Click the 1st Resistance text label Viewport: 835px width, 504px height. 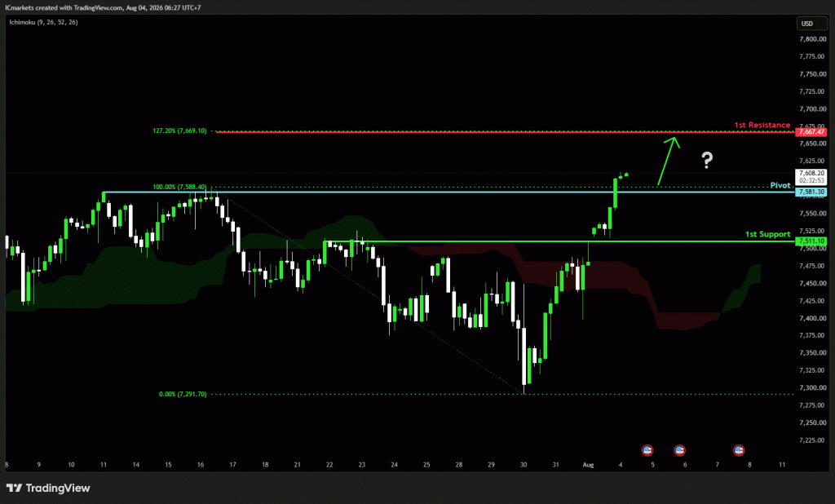point(762,125)
